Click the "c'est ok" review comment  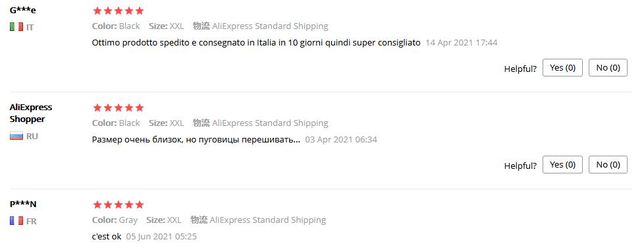pos(107,237)
